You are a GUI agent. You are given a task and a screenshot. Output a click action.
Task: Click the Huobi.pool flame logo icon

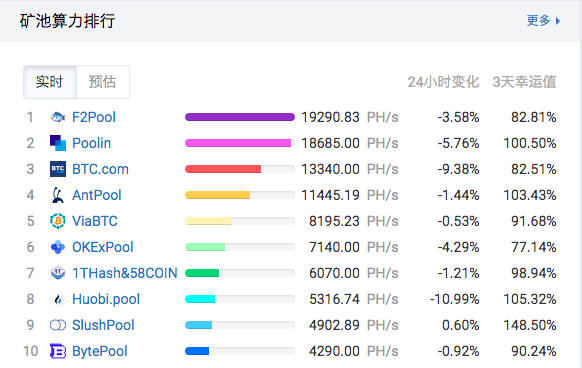pyautogui.click(x=58, y=299)
